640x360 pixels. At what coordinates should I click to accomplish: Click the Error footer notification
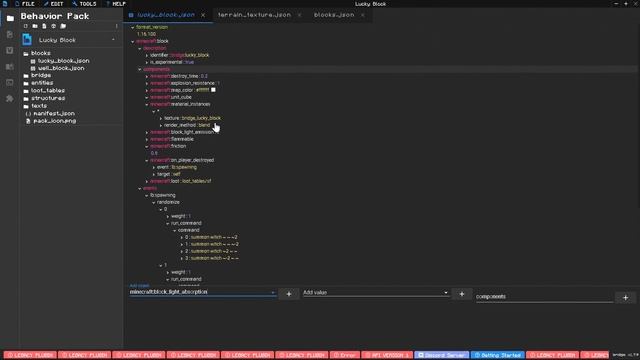click(x=345, y=355)
